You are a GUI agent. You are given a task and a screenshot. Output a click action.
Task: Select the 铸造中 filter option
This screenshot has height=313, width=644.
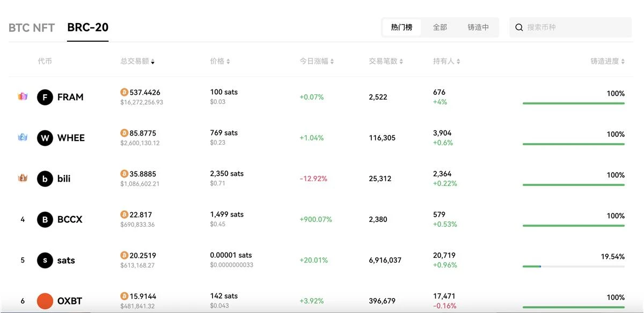coord(478,27)
